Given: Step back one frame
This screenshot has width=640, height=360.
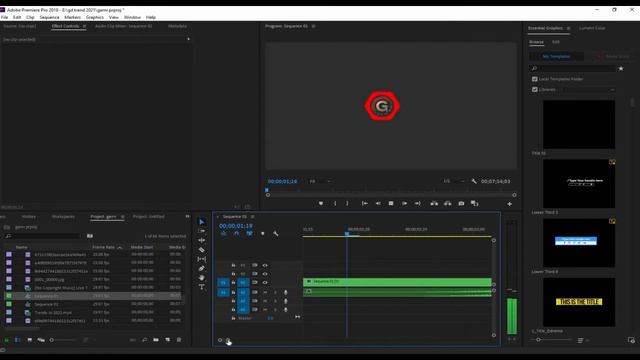Looking at the screenshot, I should click(x=378, y=203).
